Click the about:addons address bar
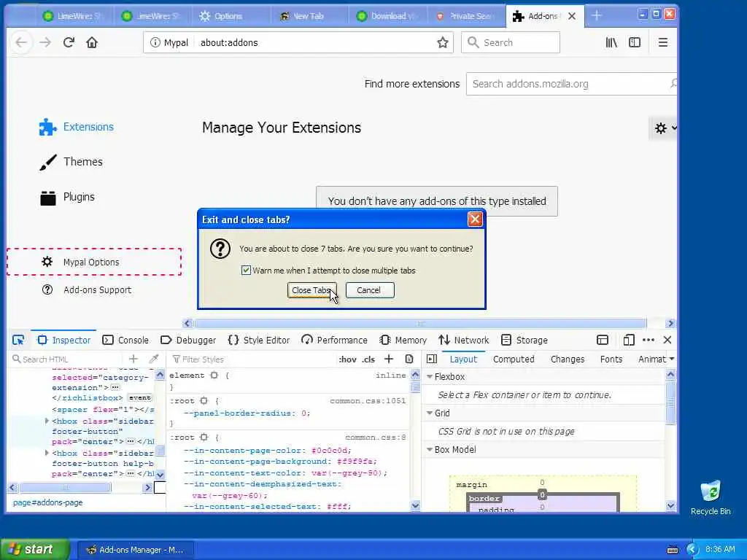This screenshot has width=747, height=560. coord(314,42)
